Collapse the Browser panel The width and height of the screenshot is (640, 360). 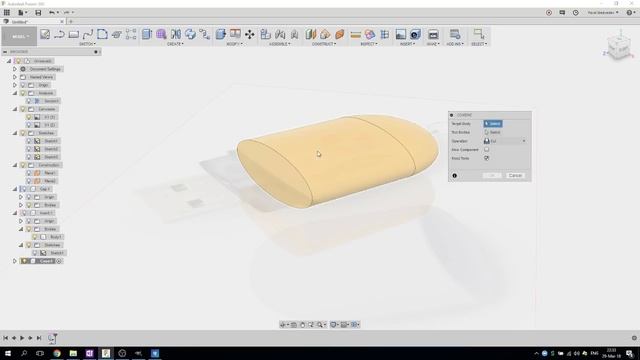[x=5, y=52]
